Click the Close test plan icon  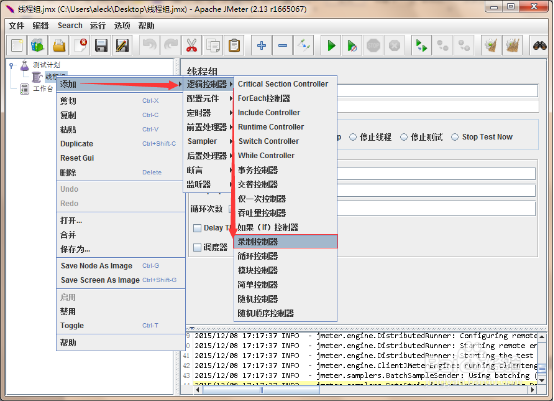(x=80, y=46)
